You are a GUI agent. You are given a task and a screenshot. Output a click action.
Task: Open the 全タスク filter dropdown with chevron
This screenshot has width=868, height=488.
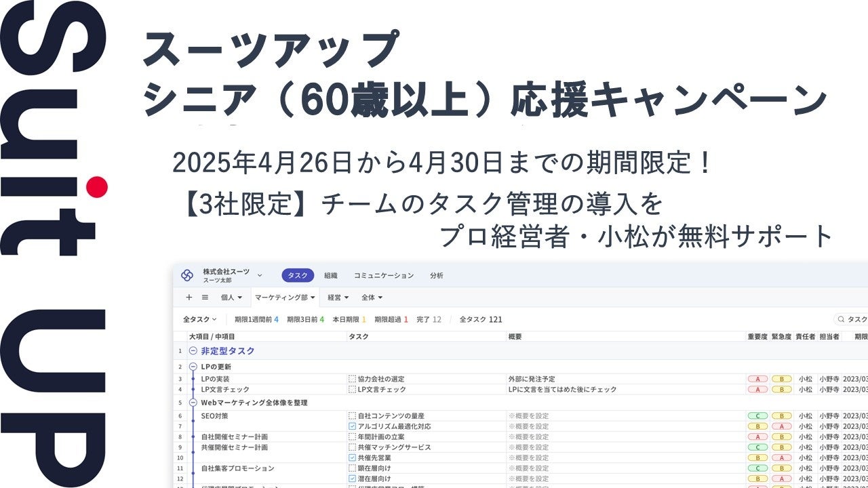200,319
